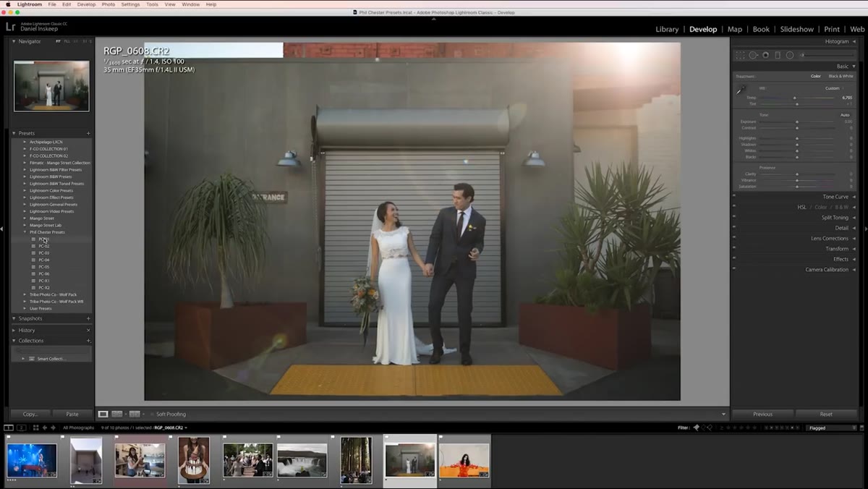Screen dimensions: 868x489
Task: Open the Settings menu in menu bar
Action: tap(130, 4)
